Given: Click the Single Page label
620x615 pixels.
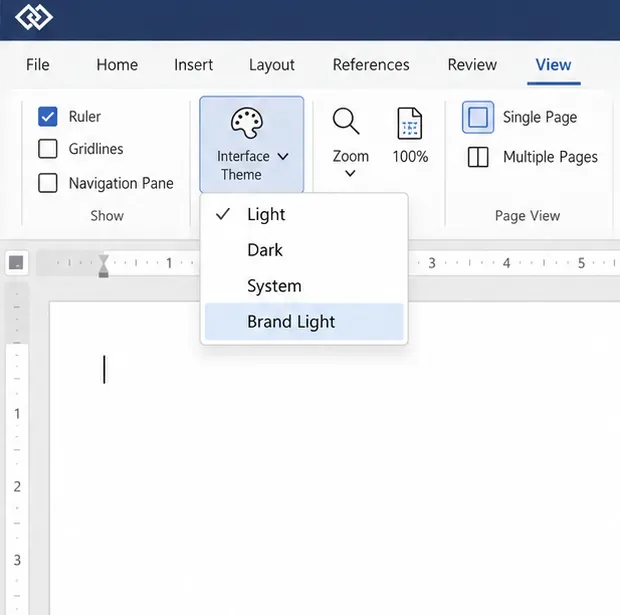Looking at the screenshot, I should coord(540,117).
